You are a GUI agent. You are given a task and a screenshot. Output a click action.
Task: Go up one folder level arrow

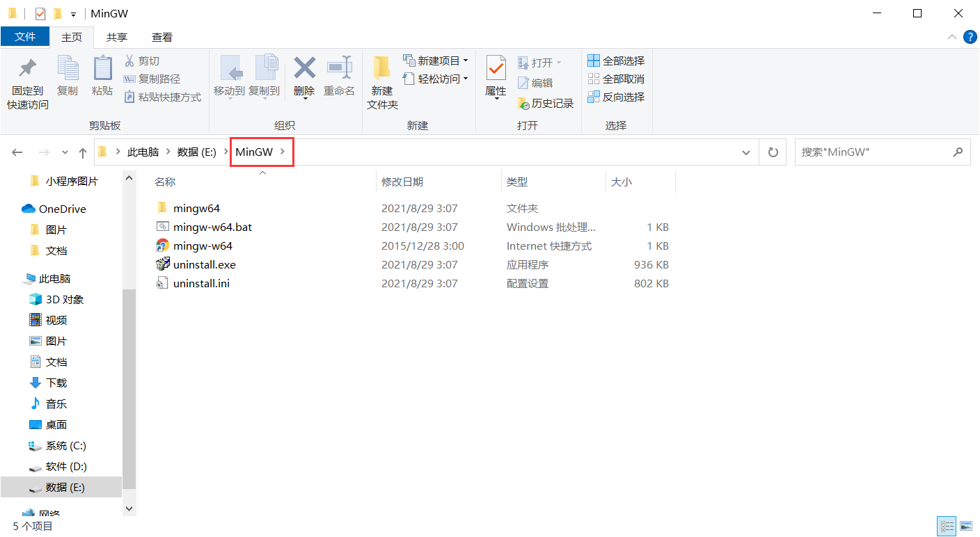coord(82,152)
